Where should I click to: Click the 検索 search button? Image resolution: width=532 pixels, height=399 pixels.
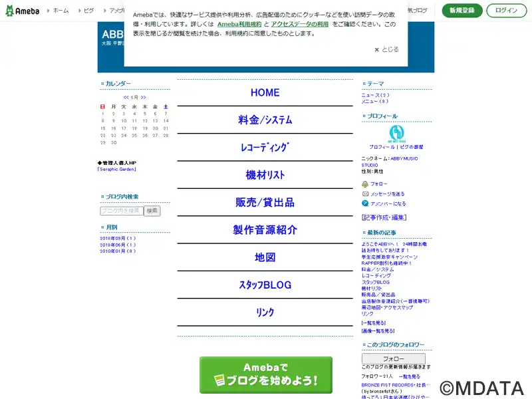point(152,211)
